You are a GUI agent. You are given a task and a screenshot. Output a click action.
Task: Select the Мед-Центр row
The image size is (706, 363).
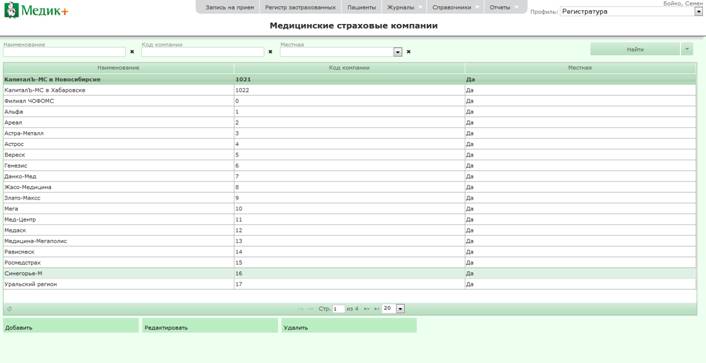[x=349, y=219]
